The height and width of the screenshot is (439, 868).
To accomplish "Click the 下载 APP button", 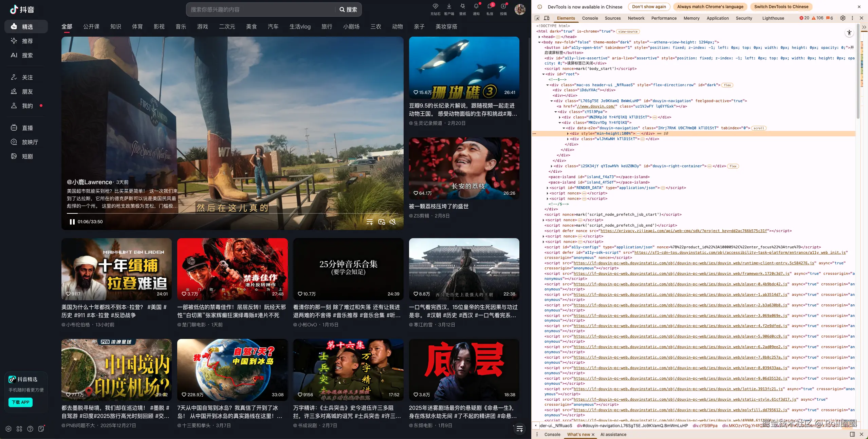I will (x=20, y=402).
